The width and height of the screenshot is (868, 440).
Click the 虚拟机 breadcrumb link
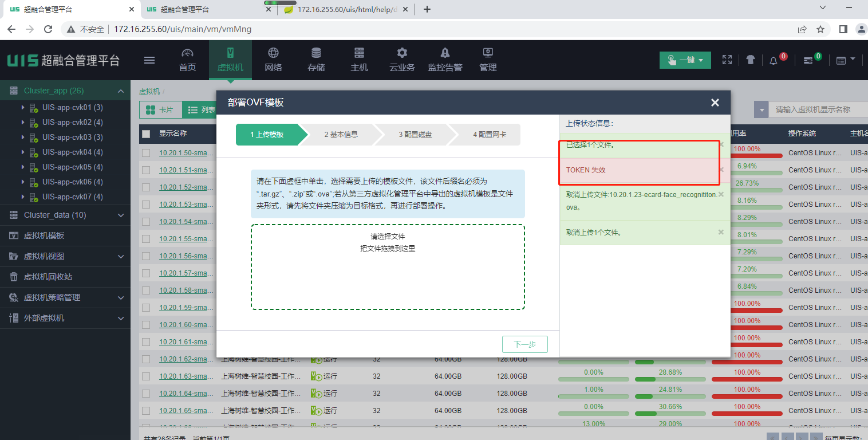(149, 91)
